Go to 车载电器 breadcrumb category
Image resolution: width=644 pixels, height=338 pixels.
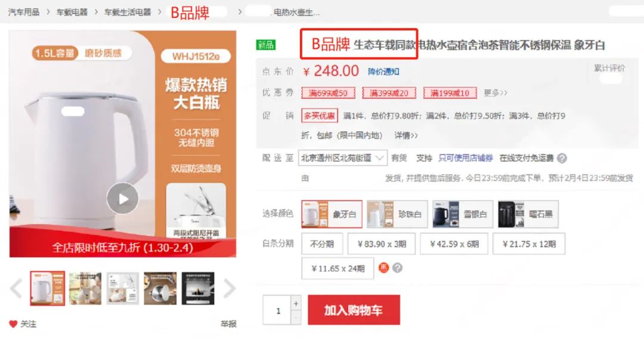[x=72, y=12]
